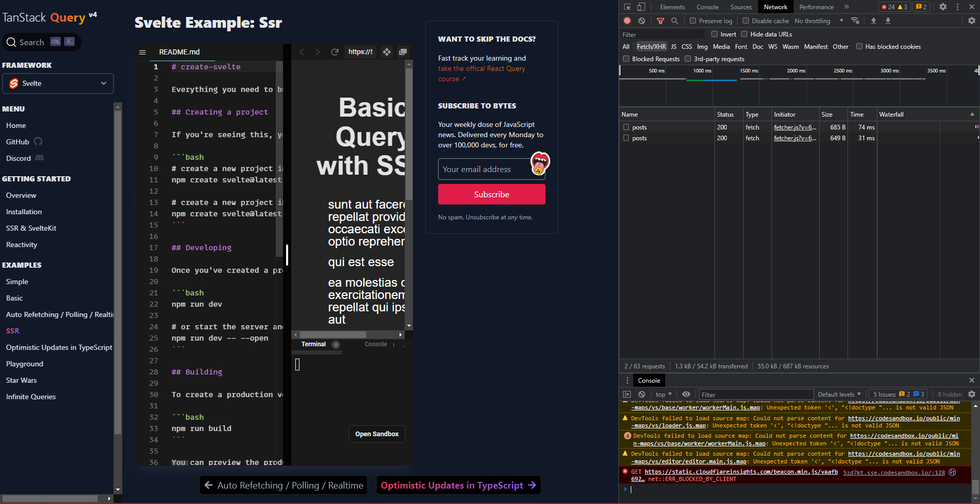The image size is (980, 504).
Task: Click the CodeSandbox logo icon in preview bar
Action: click(x=387, y=52)
